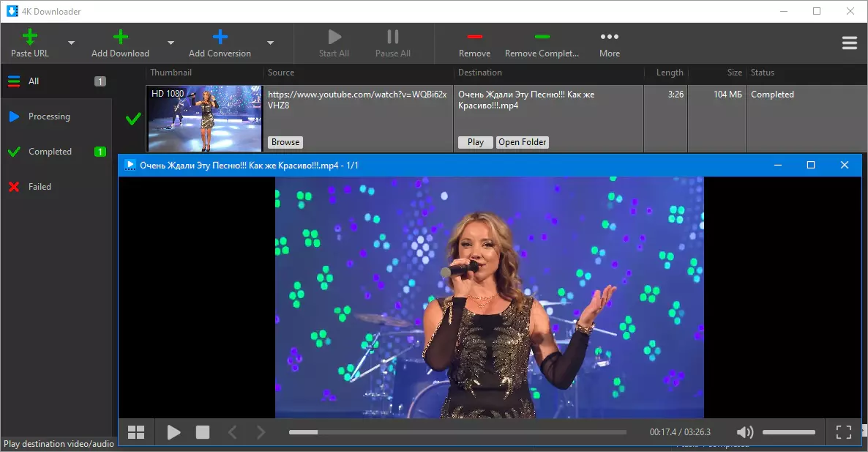Select the Completed filter in sidebar
This screenshot has width=868, height=452.
50,152
